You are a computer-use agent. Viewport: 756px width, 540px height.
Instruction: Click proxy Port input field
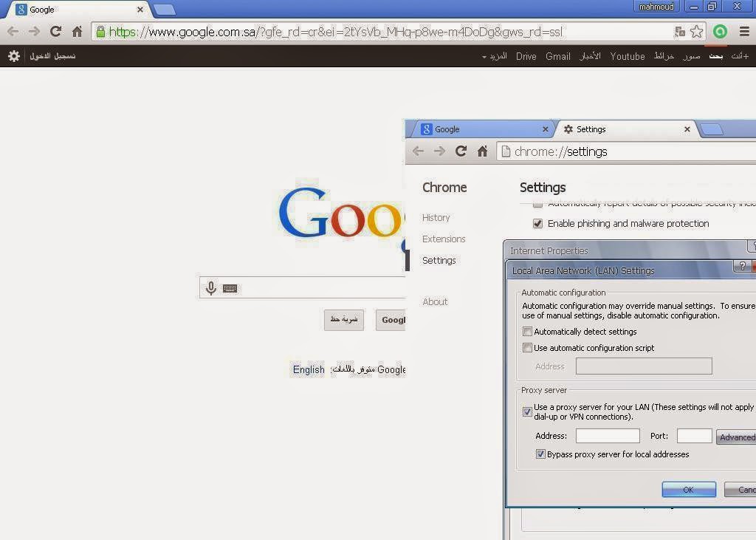(694, 436)
